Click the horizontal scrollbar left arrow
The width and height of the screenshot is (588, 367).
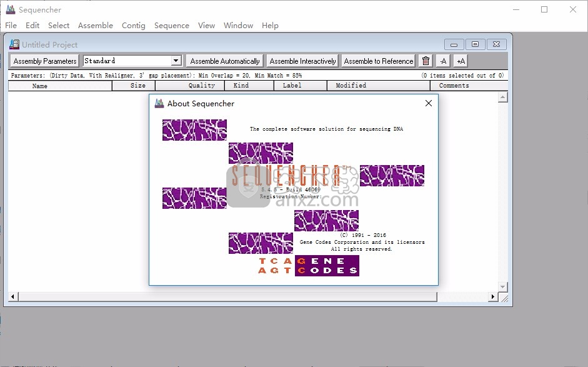pyautogui.click(x=12, y=297)
